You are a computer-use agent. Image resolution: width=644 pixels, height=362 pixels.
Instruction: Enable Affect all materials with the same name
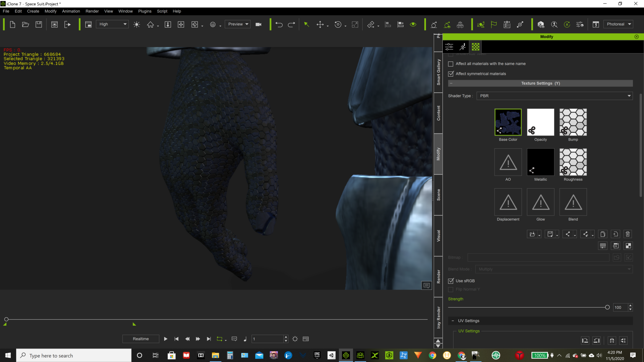(451, 64)
